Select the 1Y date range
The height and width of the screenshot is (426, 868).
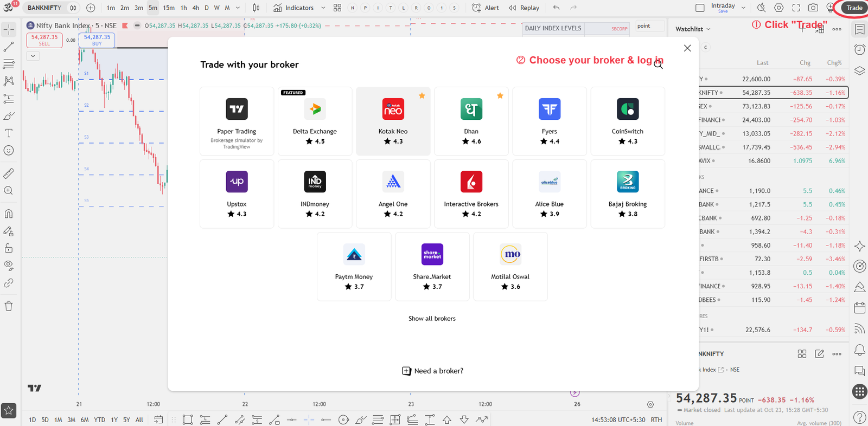pyautogui.click(x=114, y=419)
